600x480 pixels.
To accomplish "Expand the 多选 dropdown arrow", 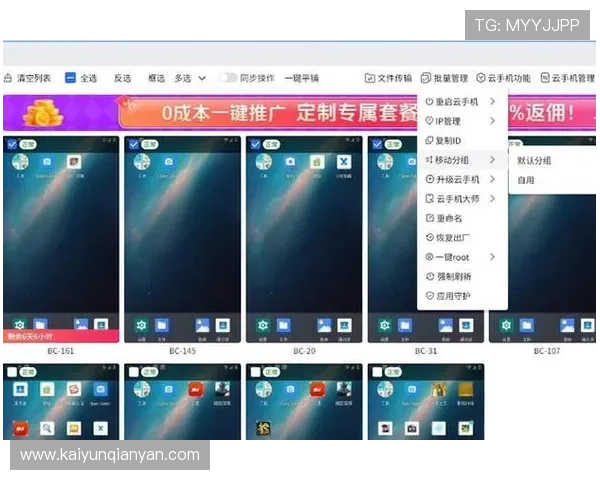I will 202,78.
